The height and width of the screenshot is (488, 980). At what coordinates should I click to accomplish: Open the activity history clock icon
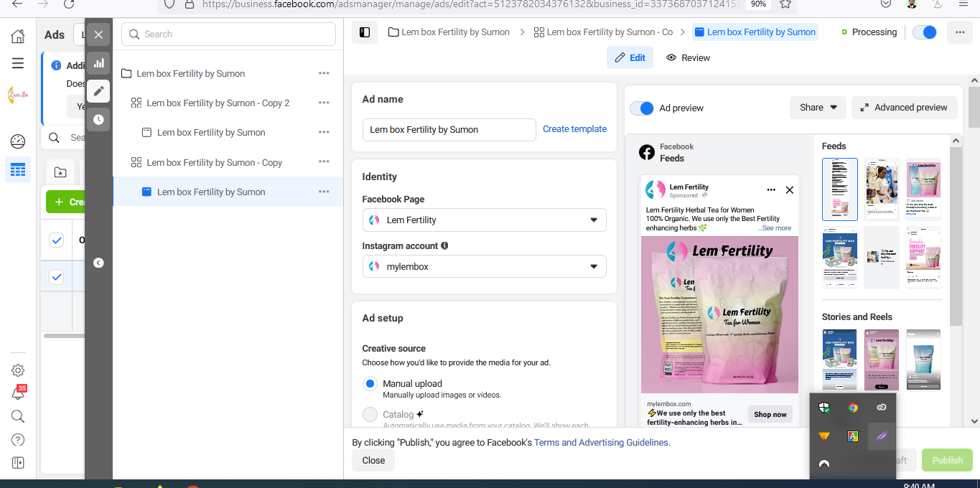coord(98,120)
